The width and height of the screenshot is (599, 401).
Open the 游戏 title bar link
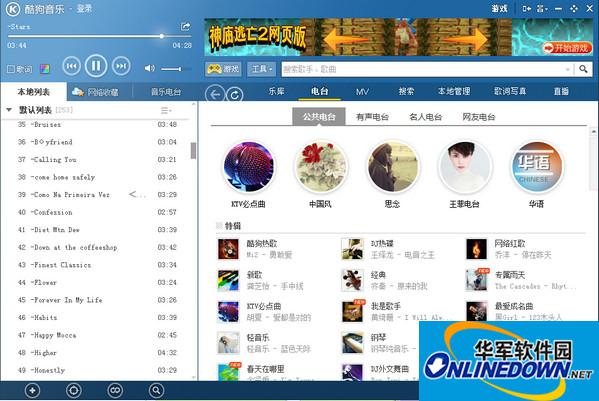(x=499, y=8)
